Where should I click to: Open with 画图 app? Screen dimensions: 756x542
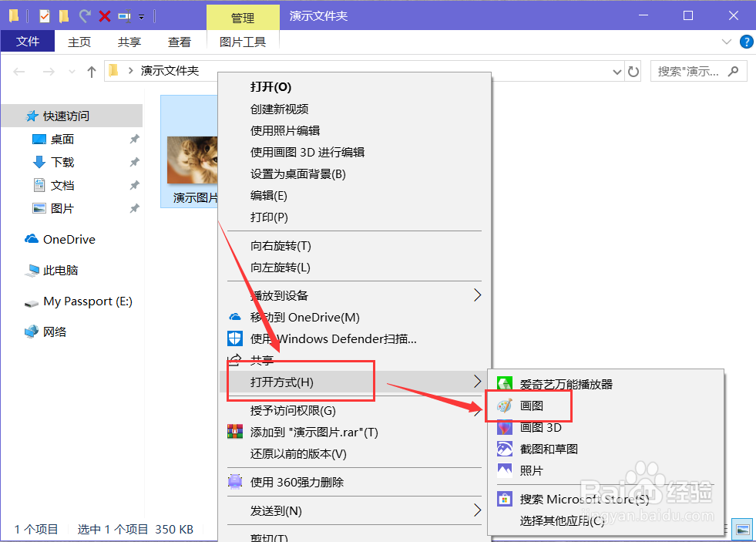coord(606,406)
